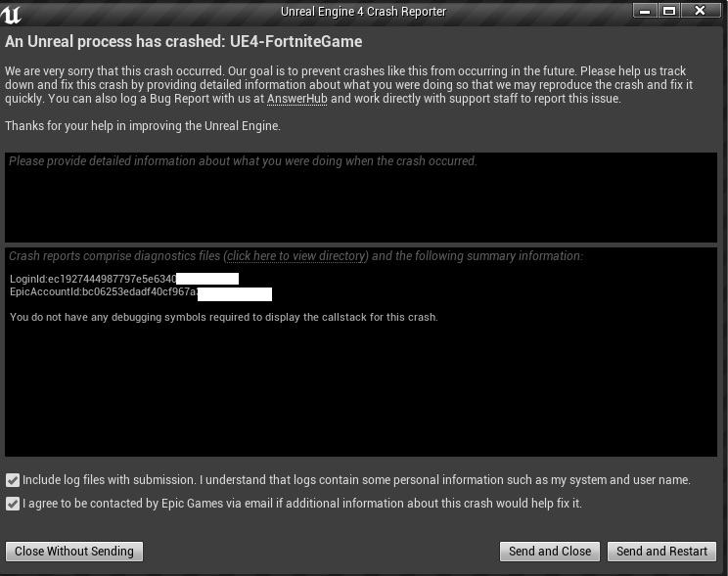Screen dimensions: 728x576
Task: Click the Unreal Engine logo icon
Action: (x=11, y=14)
